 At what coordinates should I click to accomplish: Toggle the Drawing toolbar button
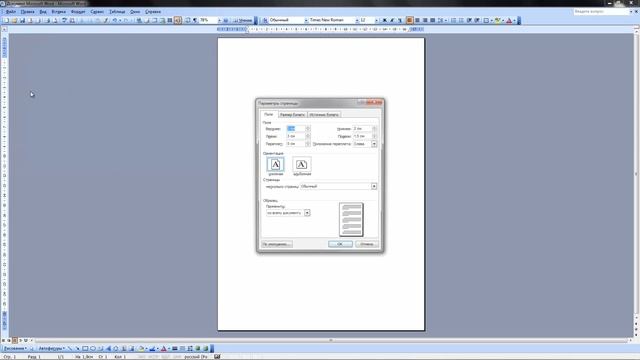pyautogui.click(x=178, y=20)
